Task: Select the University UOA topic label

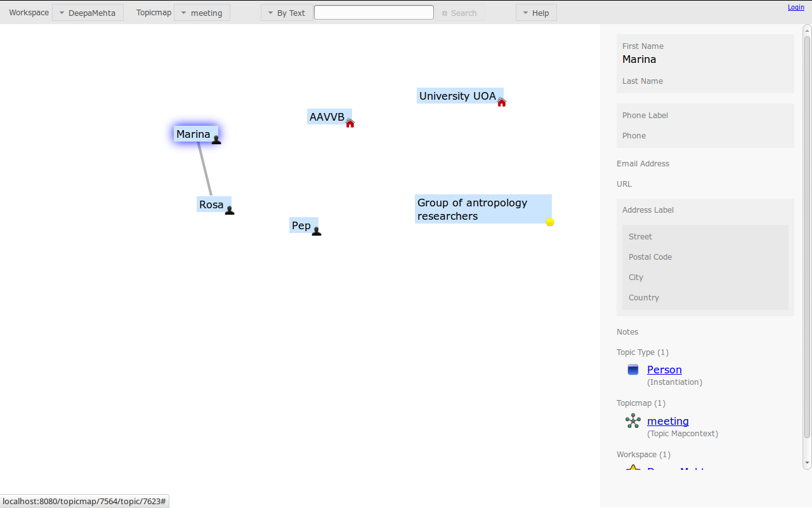Action: tap(457, 96)
